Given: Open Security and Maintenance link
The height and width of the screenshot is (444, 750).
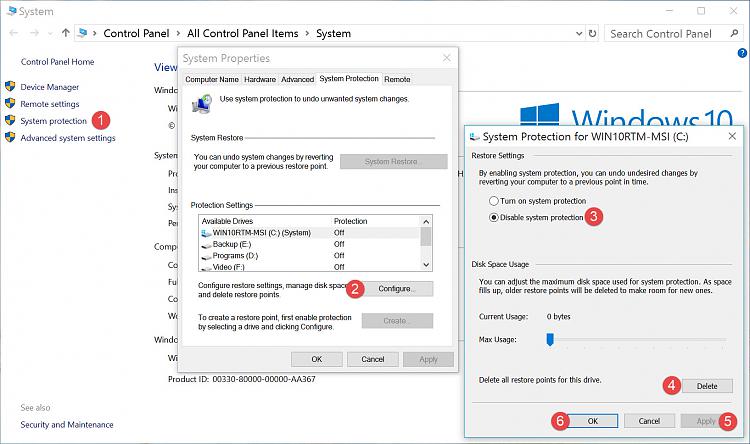Looking at the screenshot, I should click(x=67, y=424).
